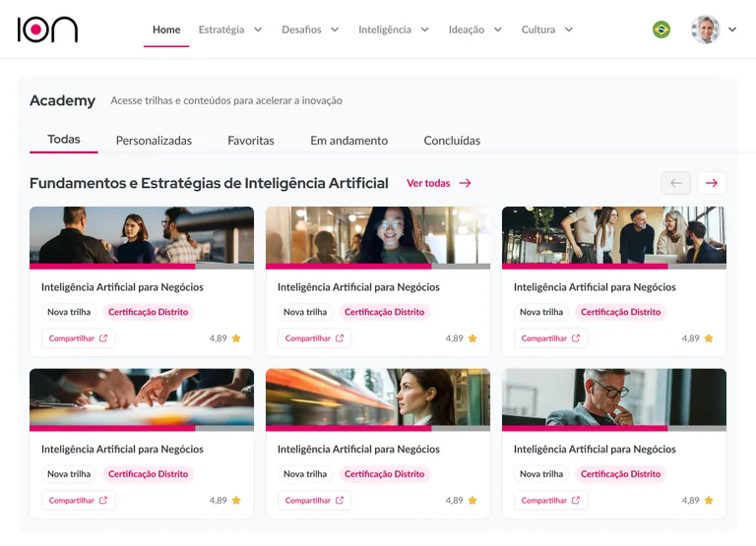The width and height of the screenshot is (756, 546).
Task: Switch to the Favoritas tab
Action: 251,141
